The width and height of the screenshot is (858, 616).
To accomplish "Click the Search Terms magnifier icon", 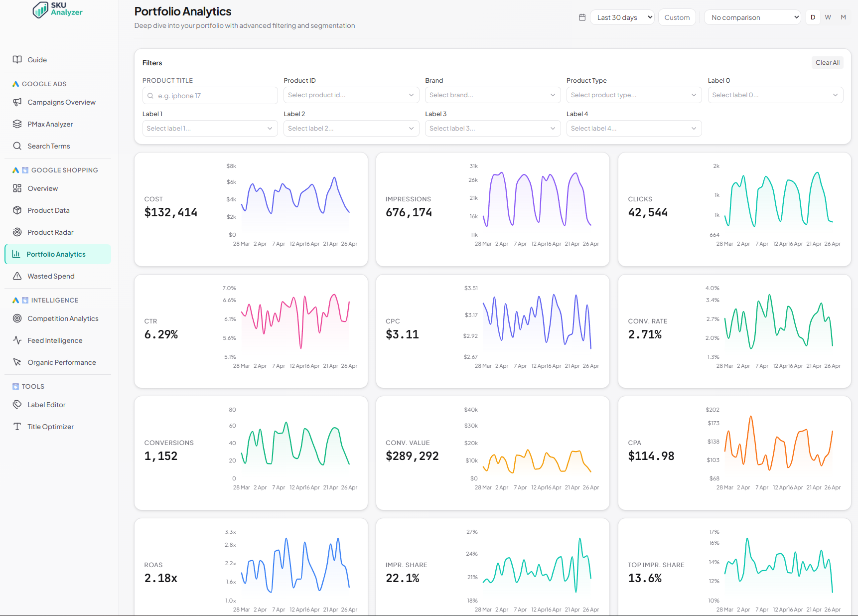I will click(17, 146).
